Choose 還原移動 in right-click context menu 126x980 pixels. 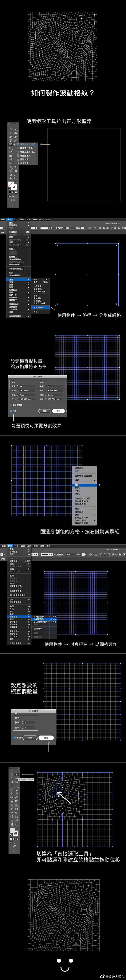84,468
